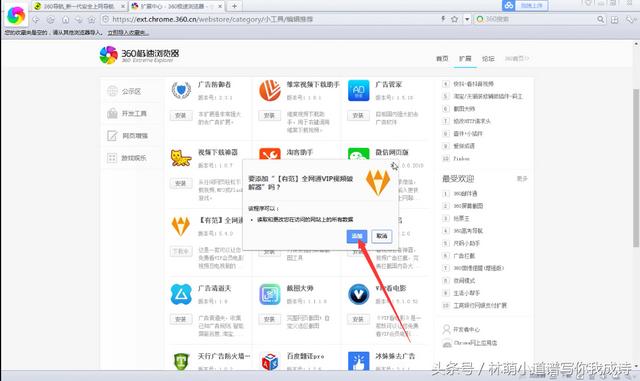
Task: Click 更多 next to 最受欢迎
Action: pos(522,179)
